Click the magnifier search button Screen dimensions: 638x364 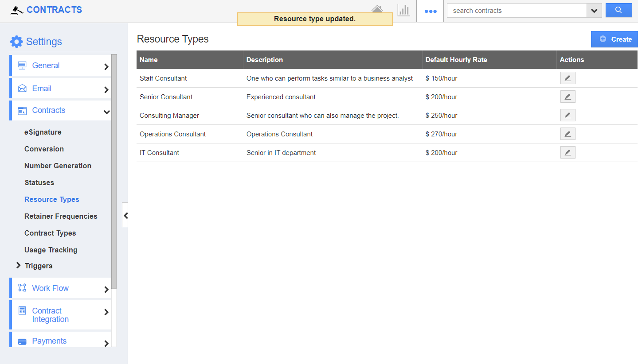tap(618, 11)
